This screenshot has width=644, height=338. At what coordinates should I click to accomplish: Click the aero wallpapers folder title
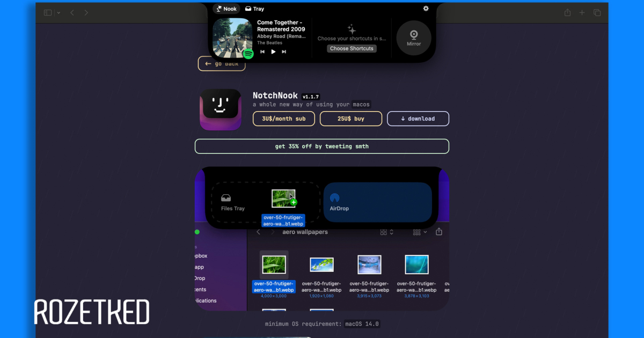305,232
